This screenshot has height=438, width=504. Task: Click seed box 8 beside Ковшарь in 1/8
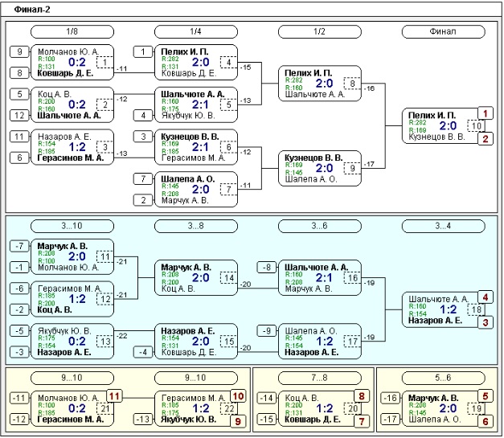tap(19, 73)
